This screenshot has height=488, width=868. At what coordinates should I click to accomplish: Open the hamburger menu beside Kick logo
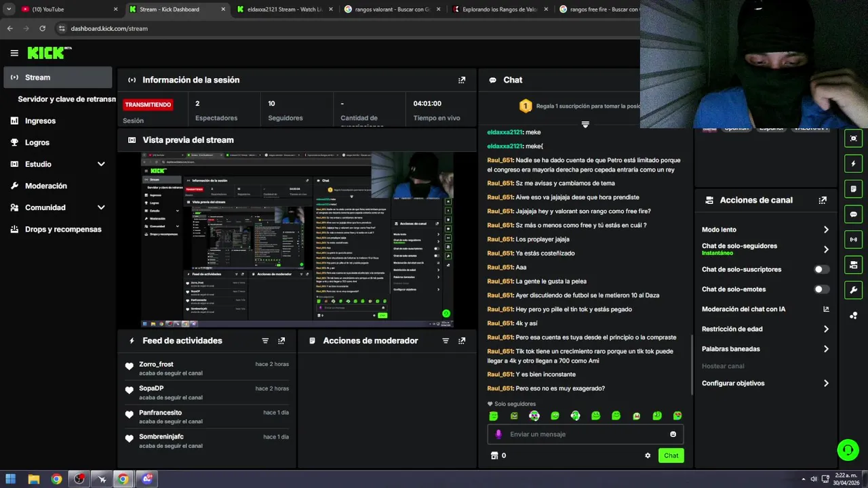click(x=14, y=53)
